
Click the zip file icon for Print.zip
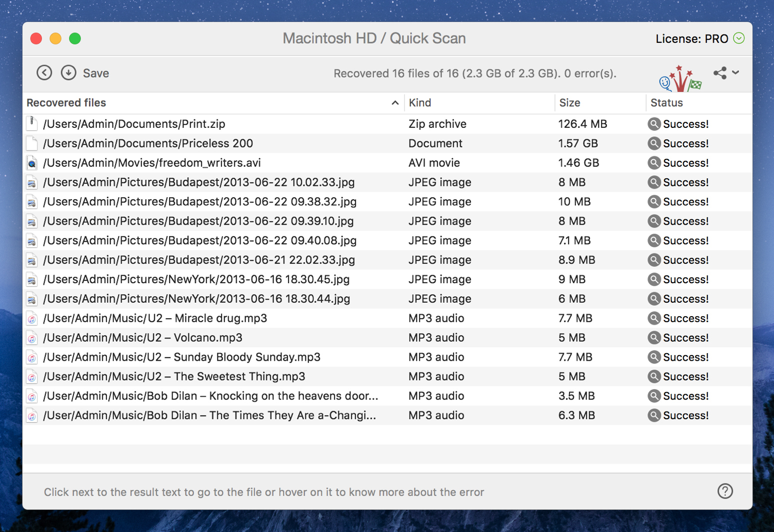tap(32, 123)
